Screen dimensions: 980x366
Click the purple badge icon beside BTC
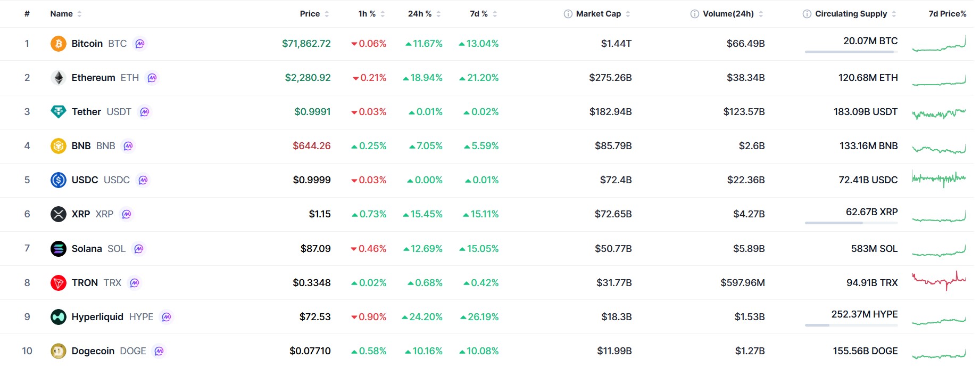(140, 44)
